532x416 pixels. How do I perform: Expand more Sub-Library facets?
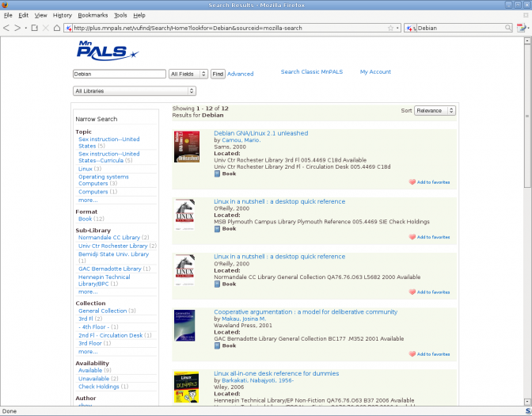[88, 292]
